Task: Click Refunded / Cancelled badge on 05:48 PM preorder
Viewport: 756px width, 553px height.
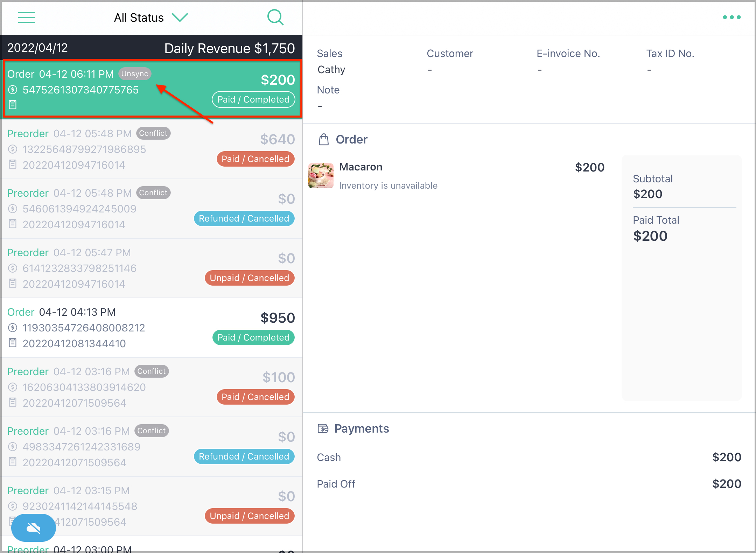Action: click(x=244, y=218)
